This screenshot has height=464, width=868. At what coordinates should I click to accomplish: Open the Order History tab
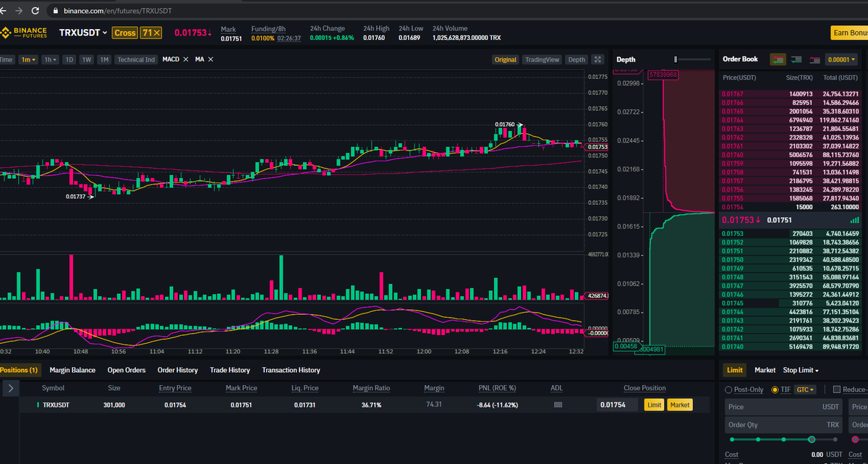pos(177,370)
